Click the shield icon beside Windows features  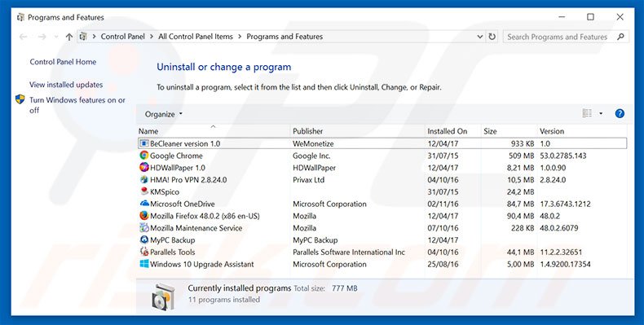[20, 99]
